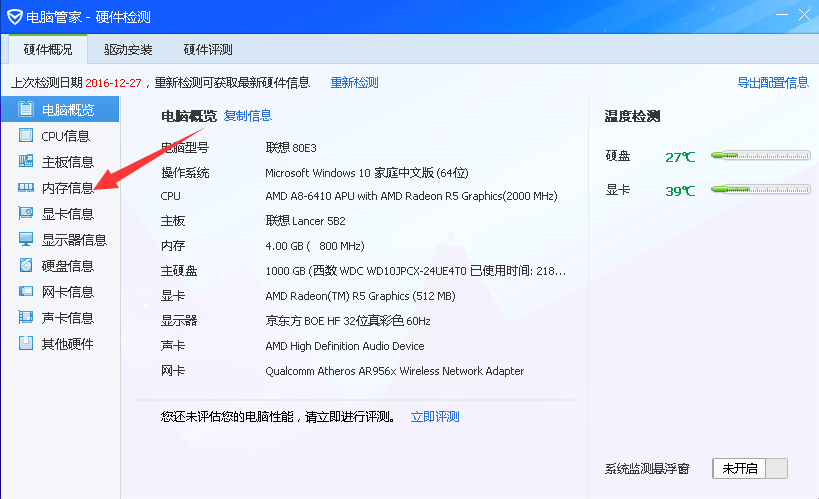Click the 4.00 GB memory value

315,246
